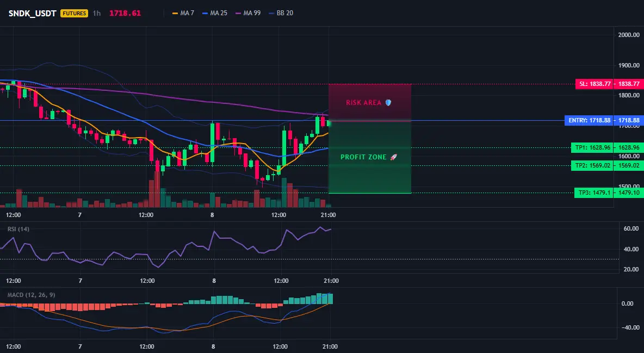Image resolution: width=644 pixels, height=353 pixels.
Task: Select the 1h timeframe label
Action: click(96, 13)
